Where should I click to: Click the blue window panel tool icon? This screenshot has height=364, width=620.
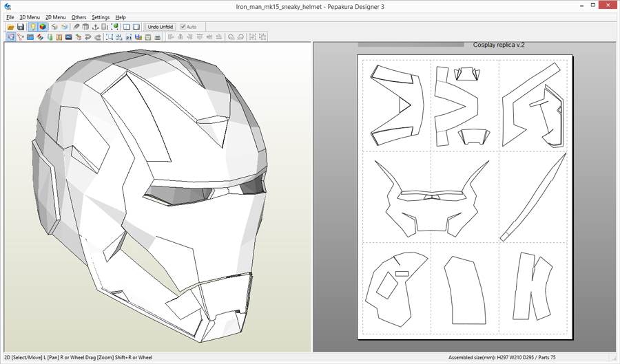coord(30,37)
